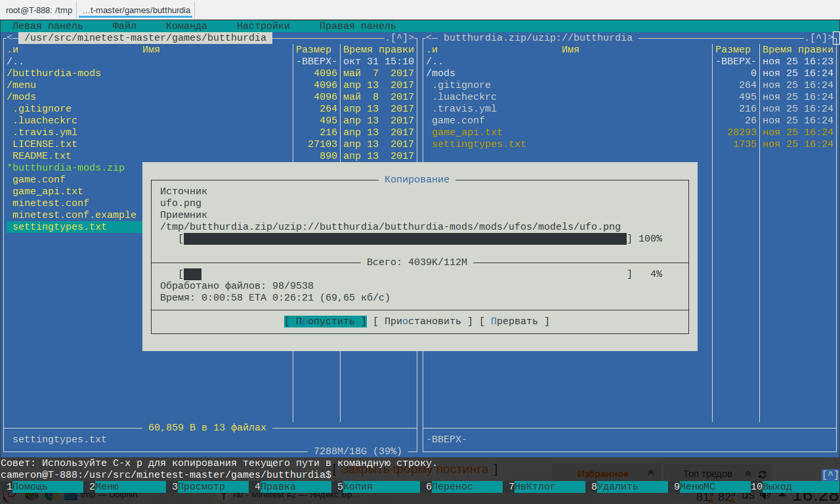Open the Команда menu
Viewport: 840px width, 504px height.
pos(186,26)
